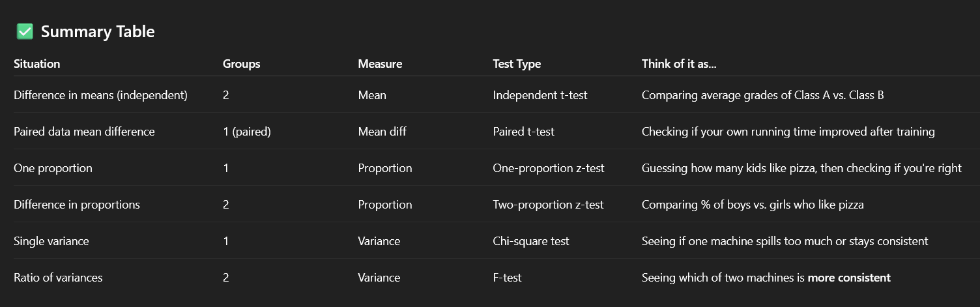Viewport: 980px width, 307px height.
Task: Click the 'One proportion' situation cell
Action: click(x=53, y=168)
